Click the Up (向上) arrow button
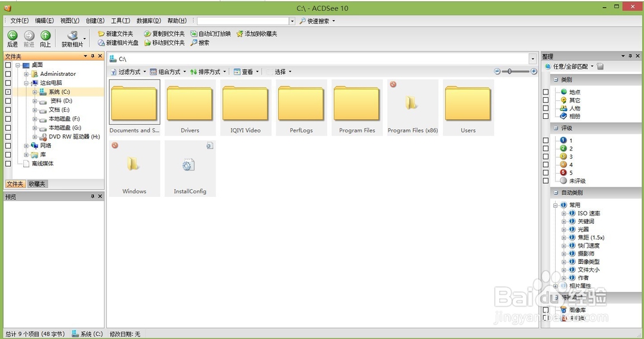Image resolution: width=644 pixels, height=339 pixels. [45, 39]
